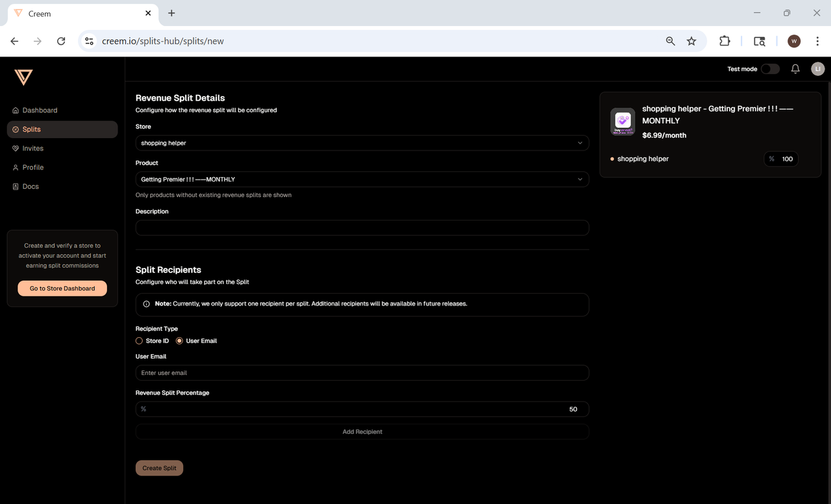Select the Store ID recipient type
Image resolution: width=831 pixels, height=504 pixels.
coord(139,341)
